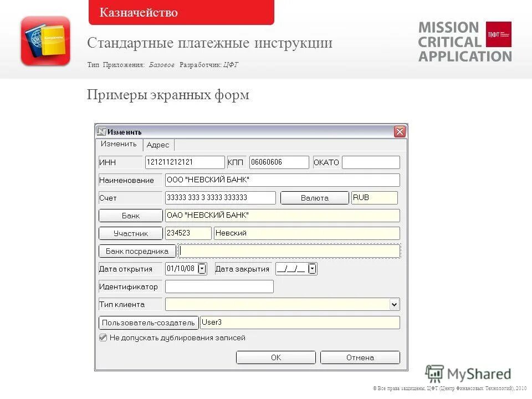Open the date picker for Дата закрытия
This screenshot has width=532, height=399.
point(311,268)
